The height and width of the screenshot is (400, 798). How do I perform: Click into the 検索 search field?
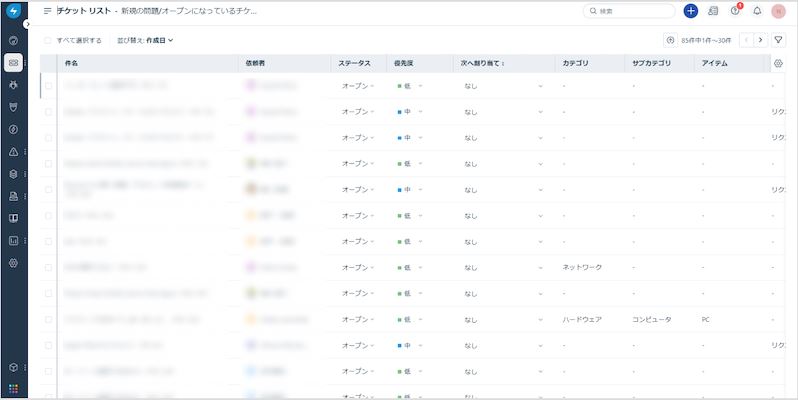tap(632, 11)
